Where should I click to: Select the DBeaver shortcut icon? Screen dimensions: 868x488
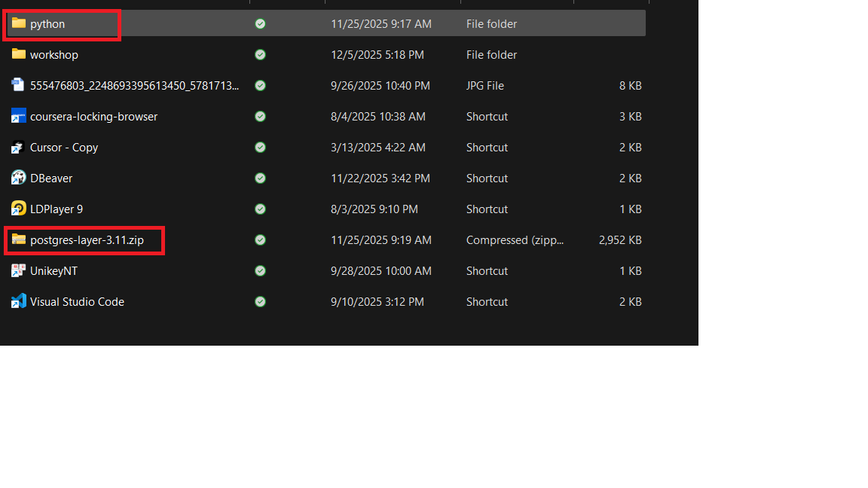click(x=19, y=178)
